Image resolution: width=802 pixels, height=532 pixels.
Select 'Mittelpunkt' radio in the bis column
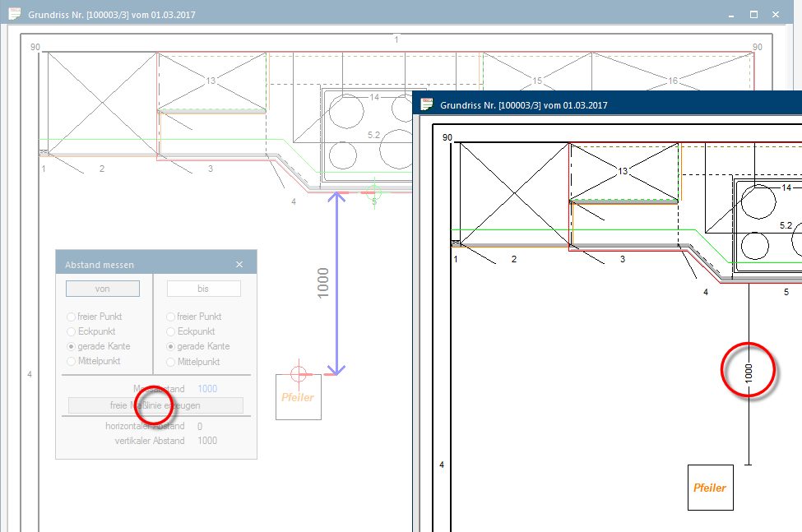(171, 361)
